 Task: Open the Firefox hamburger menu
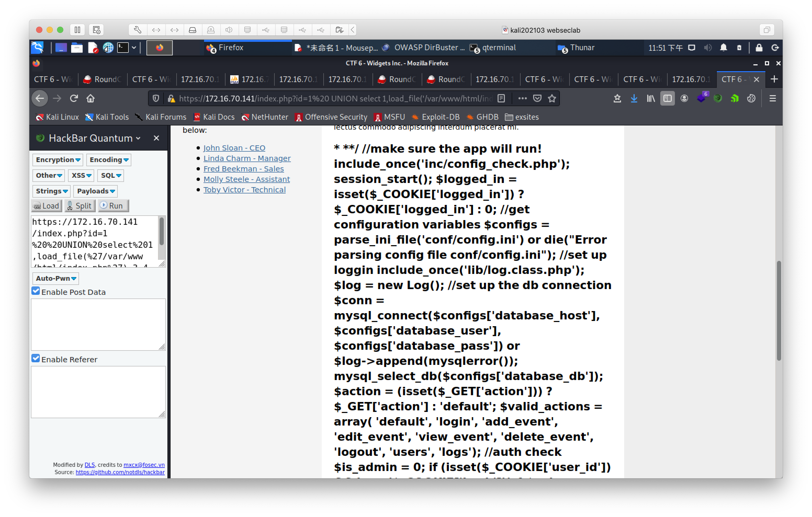coord(772,99)
